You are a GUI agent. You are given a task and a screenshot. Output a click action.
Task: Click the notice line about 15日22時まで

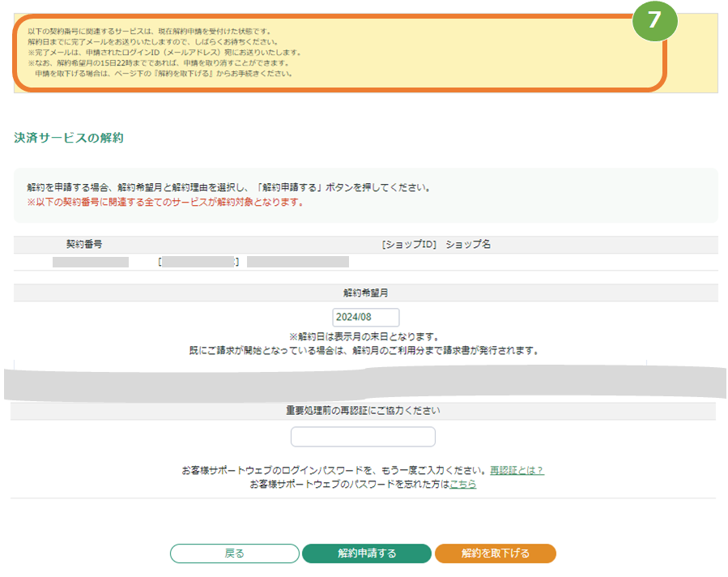pyautogui.click(x=159, y=63)
